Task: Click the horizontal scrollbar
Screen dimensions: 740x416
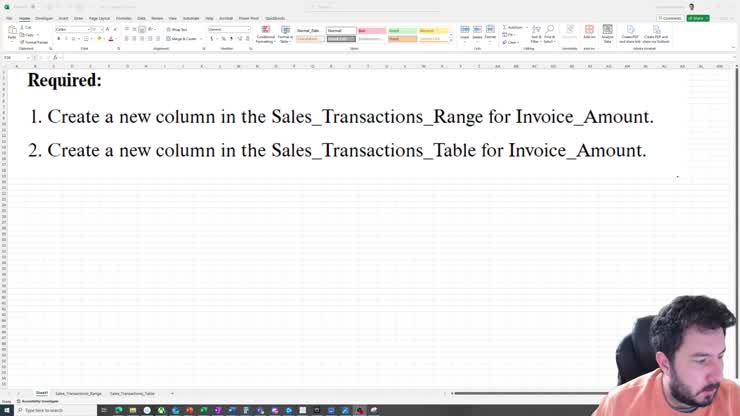Action: (531, 393)
